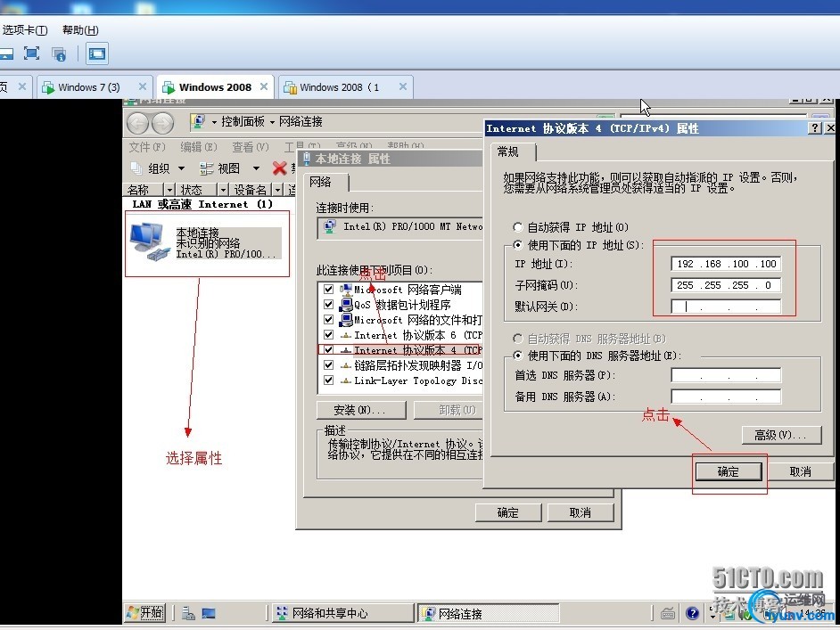Click 确定 in IPv4 properties dialog
The image size is (840, 630).
tap(729, 471)
